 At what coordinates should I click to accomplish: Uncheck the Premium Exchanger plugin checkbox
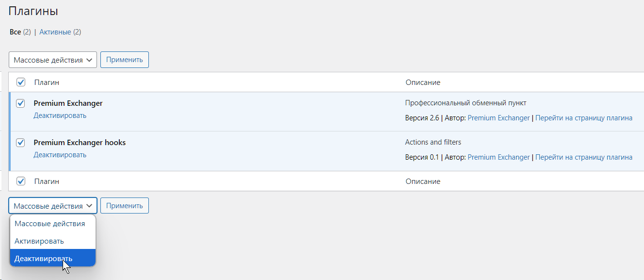[x=21, y=103]
